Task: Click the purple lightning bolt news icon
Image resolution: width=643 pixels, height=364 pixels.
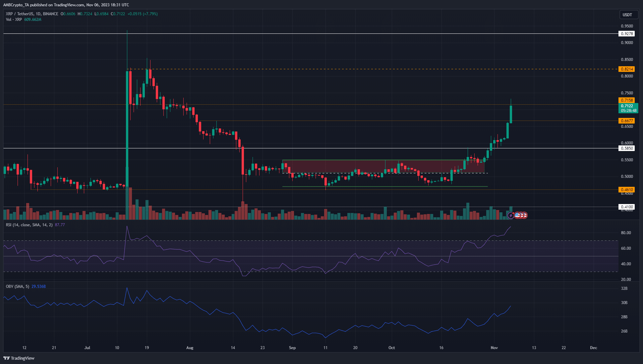Action: [x=511, y=216]
